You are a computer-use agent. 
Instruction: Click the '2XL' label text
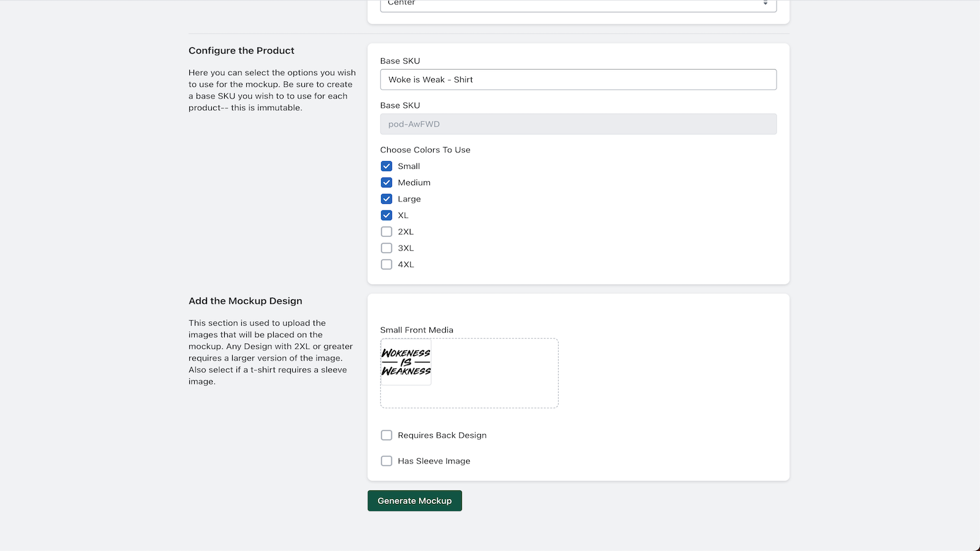click(x=405, y=231)
